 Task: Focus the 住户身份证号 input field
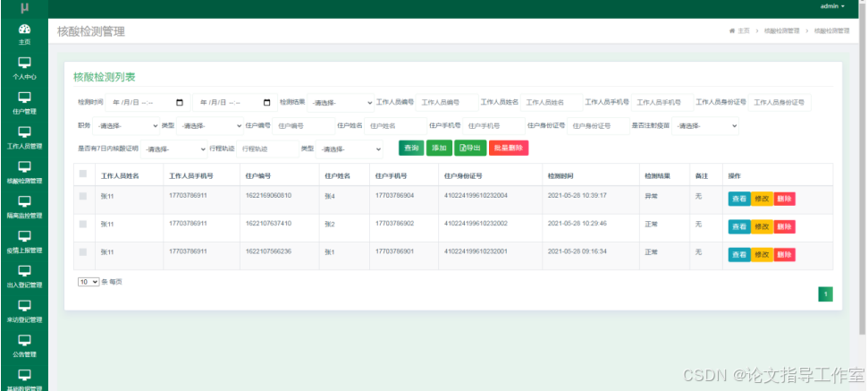[x=598, y=126]
